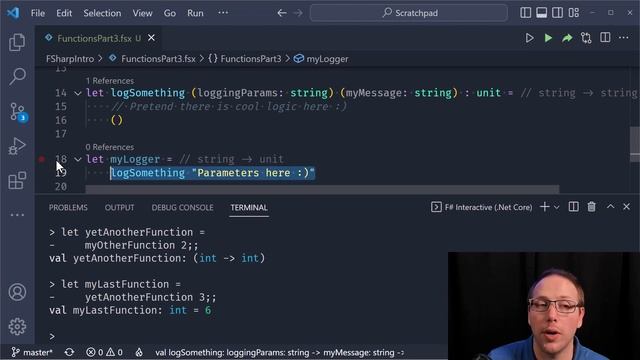Maximize the panel with the up chevron

click(x=610, y=207)
